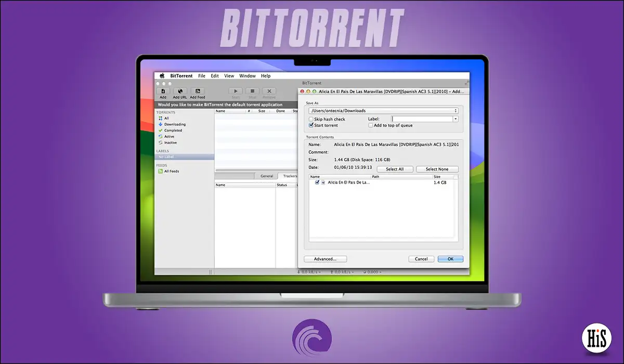Image resolution: width=624 pixels, height=364 pixels.
Task: Uncheck the Start torrent checkbox
Action: click(310, 125)
